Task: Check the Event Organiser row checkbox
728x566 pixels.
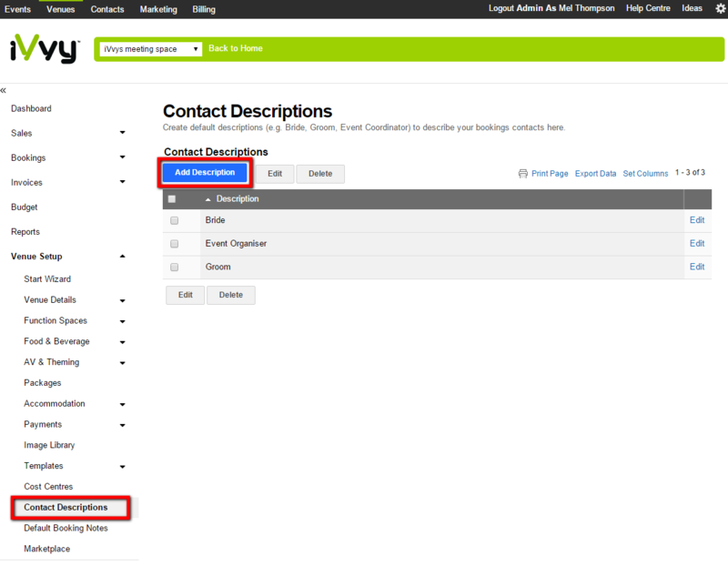Action: (175, 244)
